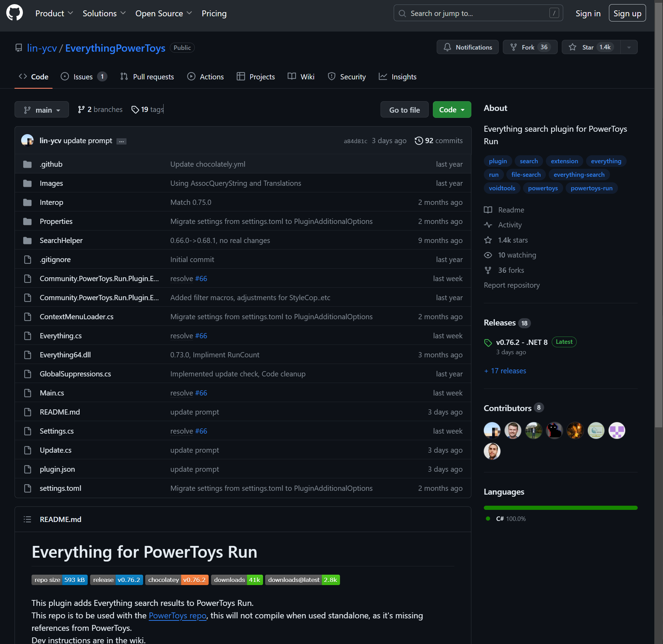Open the Images folder

click(51, 183)
